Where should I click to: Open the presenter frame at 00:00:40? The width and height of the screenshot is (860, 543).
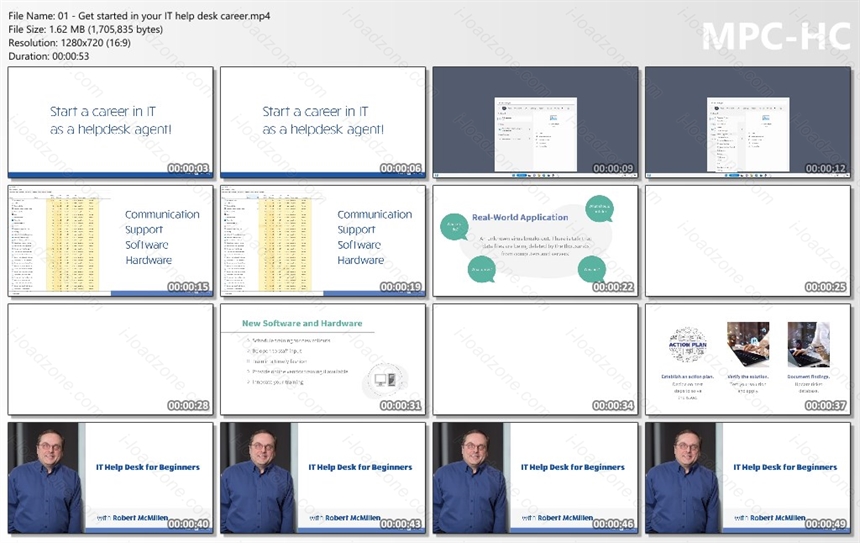pos(110,478)
